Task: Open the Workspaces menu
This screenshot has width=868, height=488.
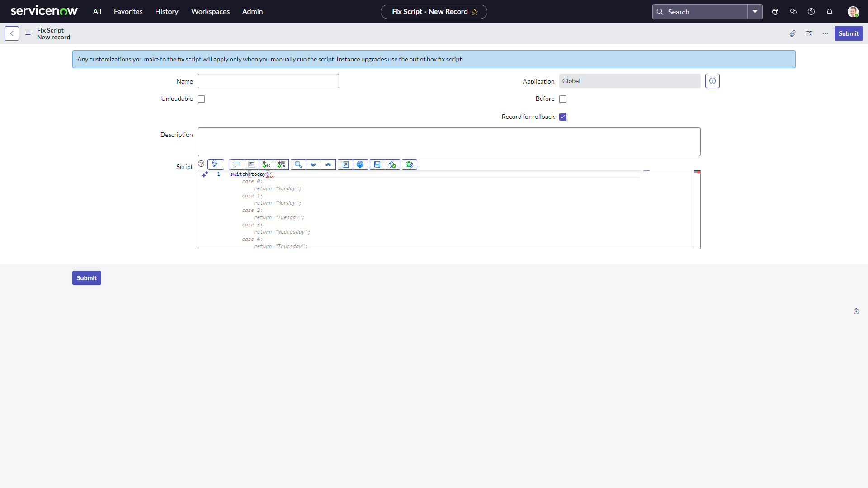Action: click(x=210, y=12)
